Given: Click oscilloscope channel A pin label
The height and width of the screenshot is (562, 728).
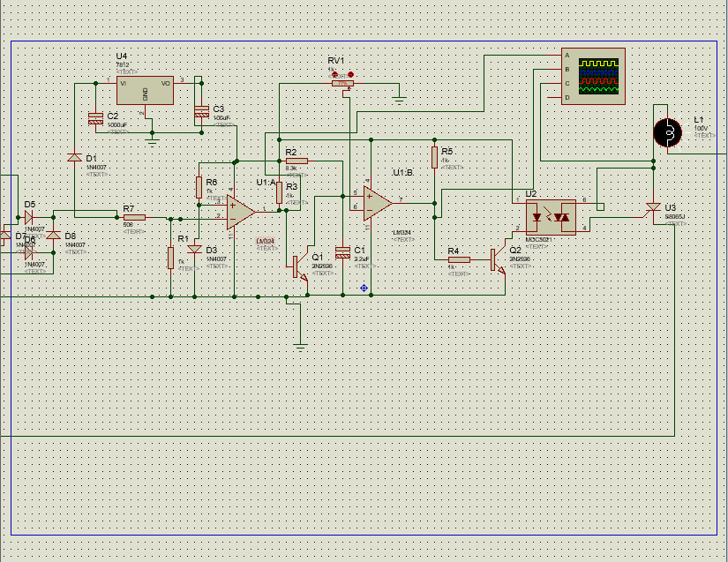Looking at the screenshot, I should (567, 56).
